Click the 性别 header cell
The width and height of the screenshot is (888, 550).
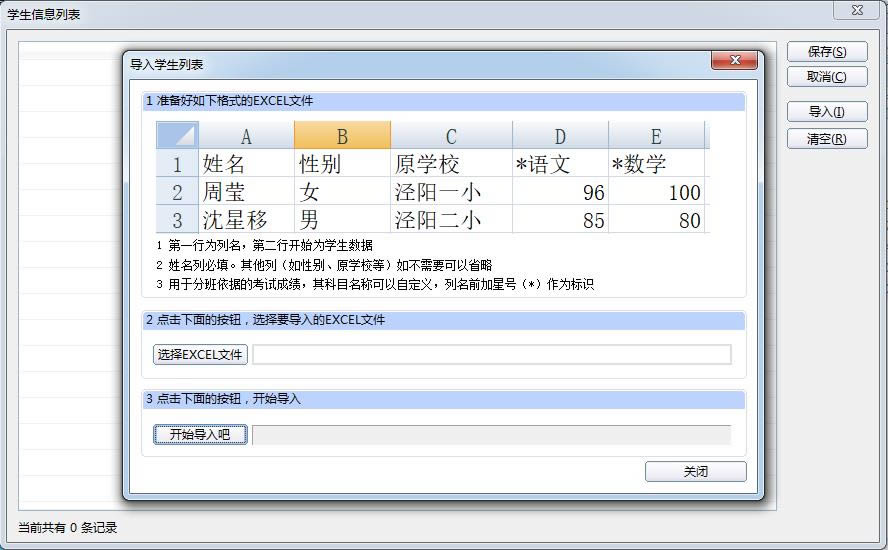(x=342, y=164)
